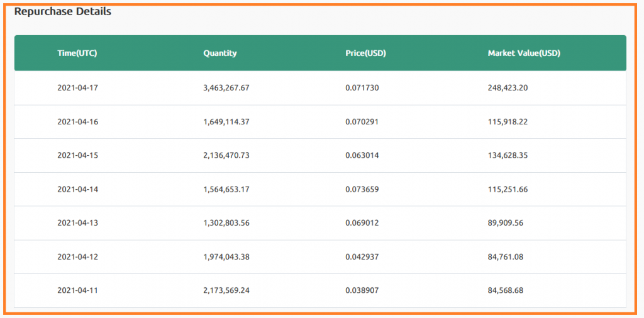Select market value 115,918.22

[x=508, y=122]
